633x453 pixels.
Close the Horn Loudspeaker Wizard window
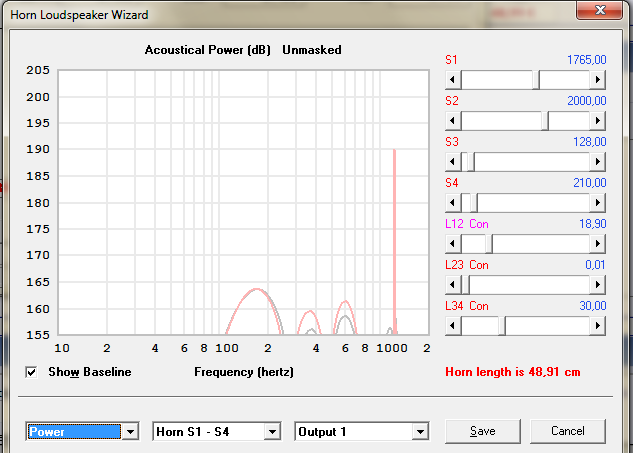(599, 10)
